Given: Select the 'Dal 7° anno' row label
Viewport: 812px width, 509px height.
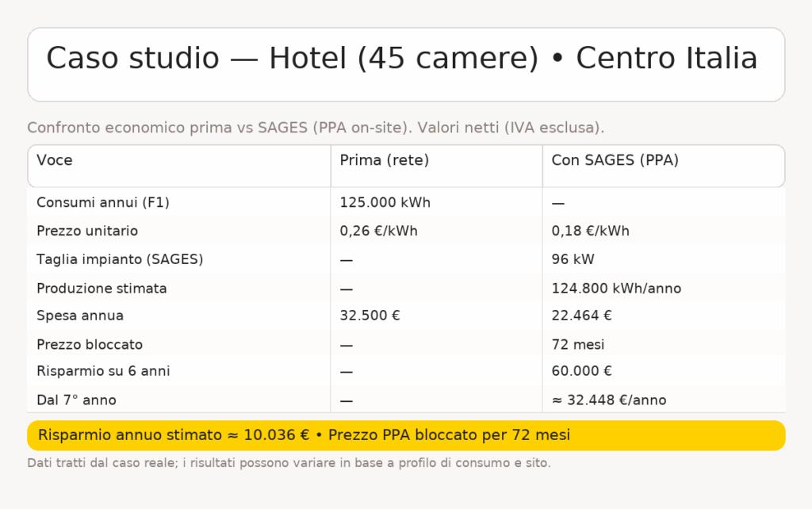Looking at the screenshot, I should pos(76,400).
